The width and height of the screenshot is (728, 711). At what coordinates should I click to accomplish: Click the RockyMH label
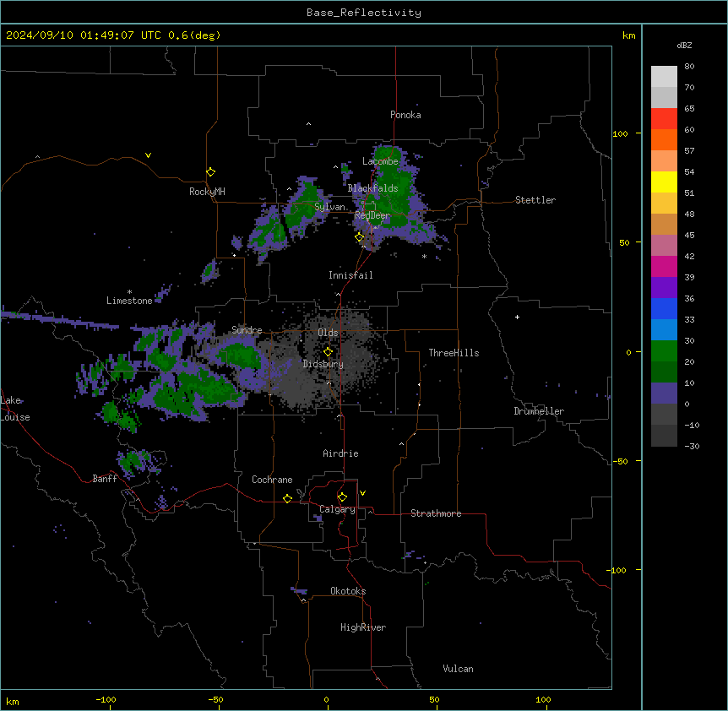[x=207, y=192]
